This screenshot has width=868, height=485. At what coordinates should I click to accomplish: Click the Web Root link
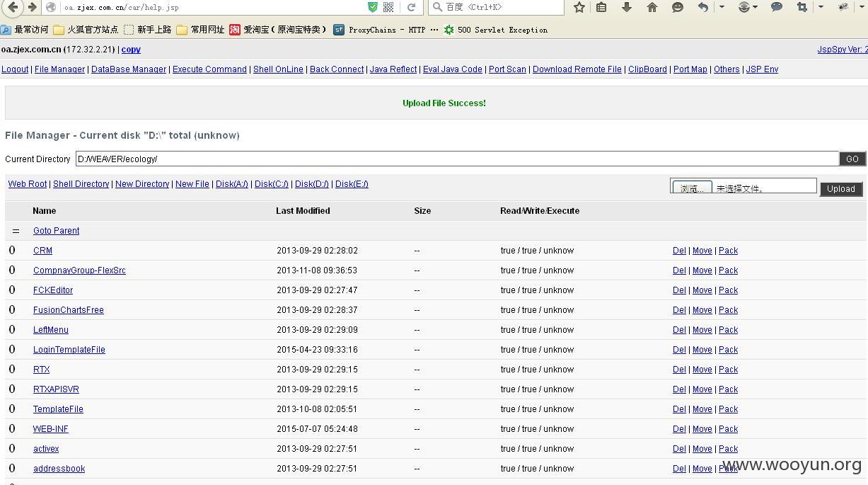click(28, 184)
